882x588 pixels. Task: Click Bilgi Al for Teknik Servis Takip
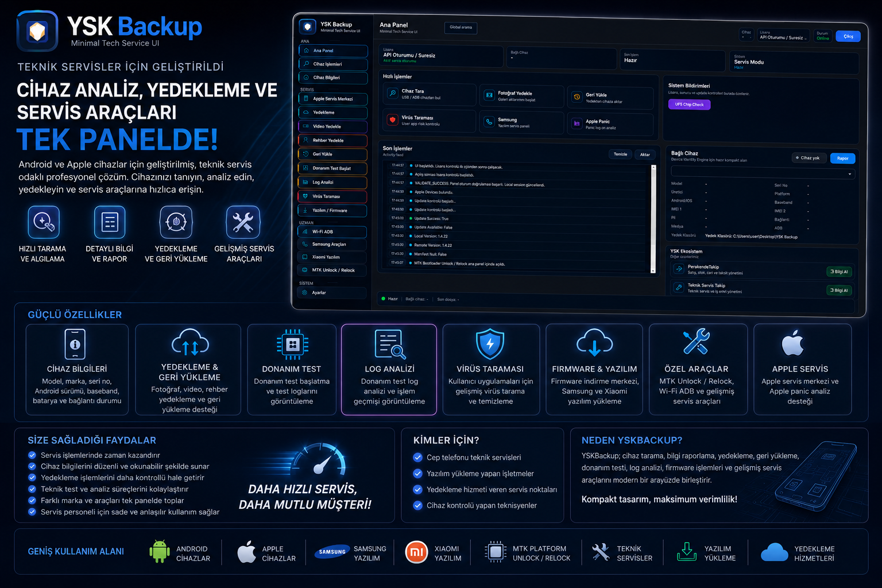(x=838, y=290)
